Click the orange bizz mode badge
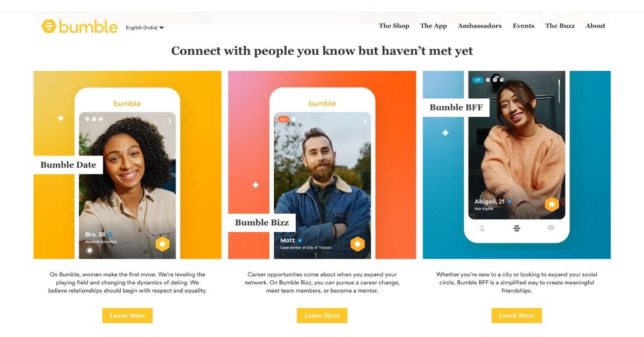This screenshot has height=337, width=644. 283,119
